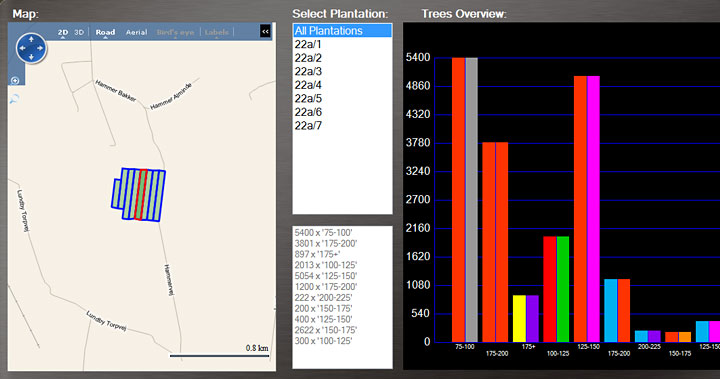The image size is (720, 379).
Task: Click the tall blue bar for 175-200
Action: (x=611, y=311)
